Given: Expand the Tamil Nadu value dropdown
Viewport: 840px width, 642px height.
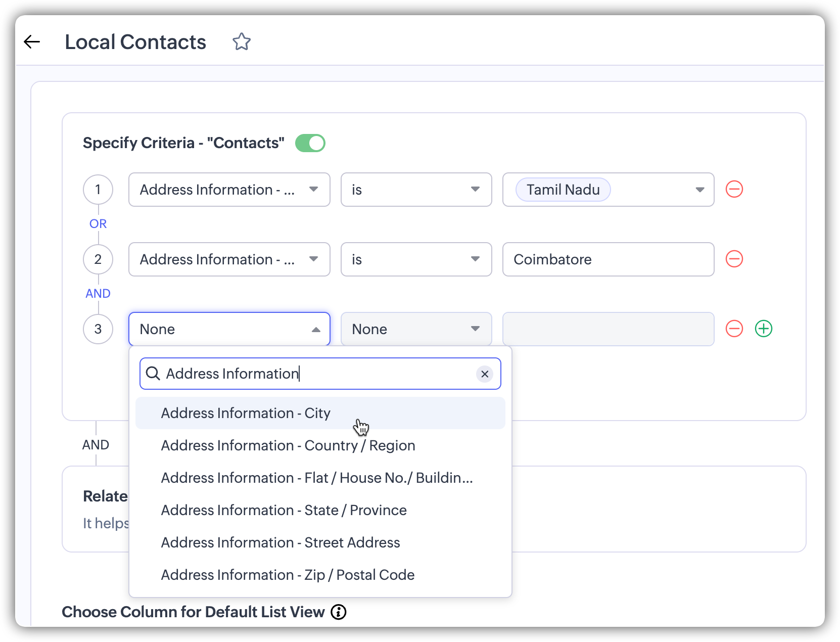Looking at the screenshot, I should point(699,190).
